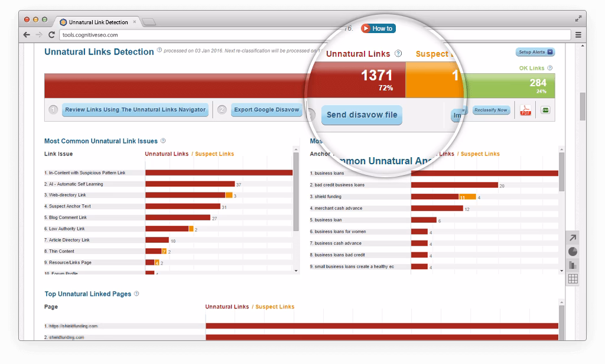This screenshot has height=364, width=605.
Task: Click the Send disavow file button
Action: [x=362, y=115]
